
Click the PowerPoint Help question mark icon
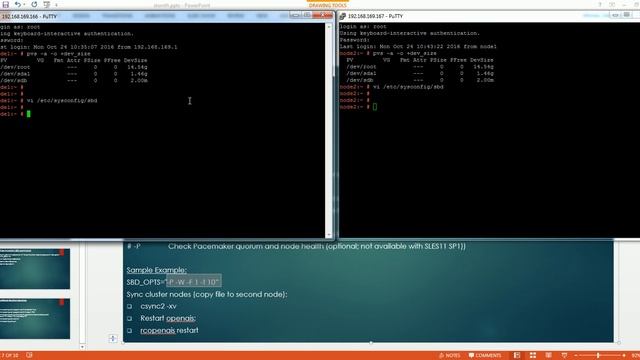600,4
